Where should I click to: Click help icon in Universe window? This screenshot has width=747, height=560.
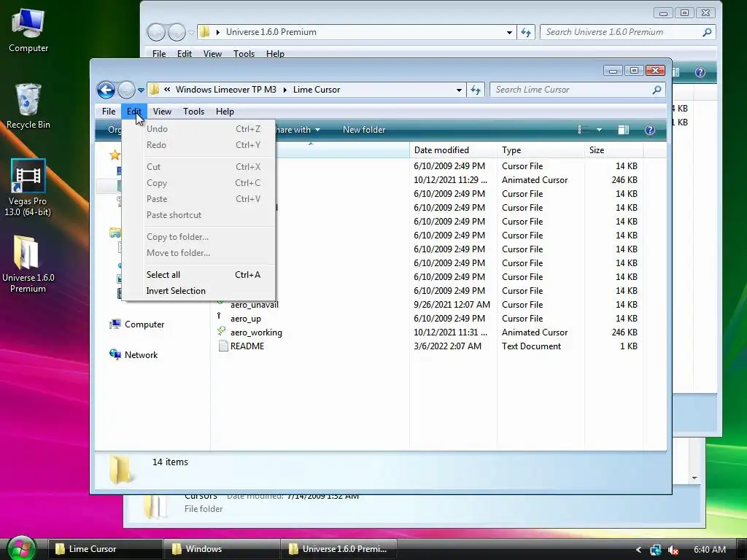pyautogui.click(x=700, y=72)
